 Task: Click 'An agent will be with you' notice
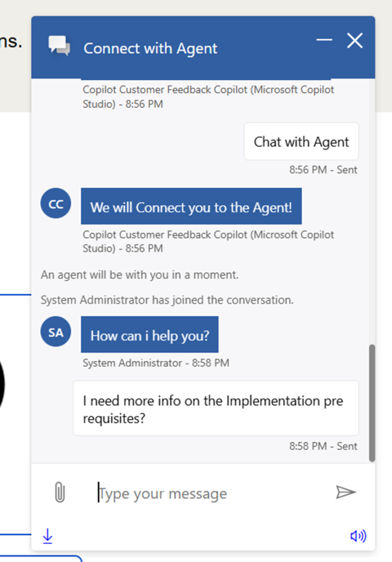pyautogui.click(x=139, y=275)
